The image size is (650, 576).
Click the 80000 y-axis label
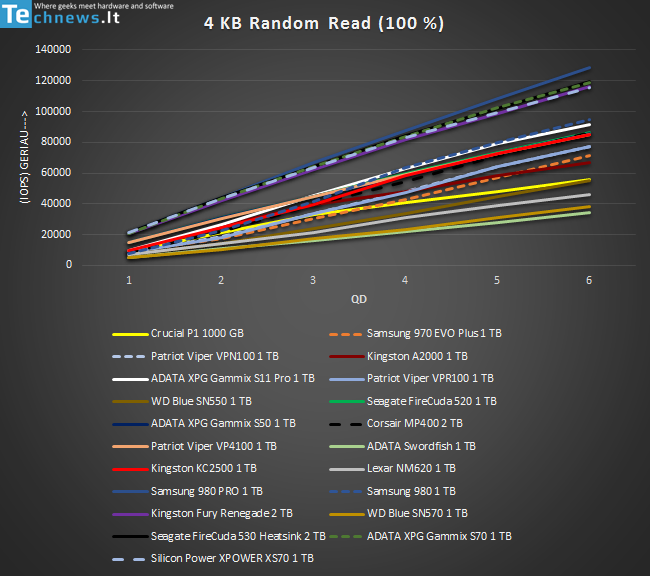56,141
